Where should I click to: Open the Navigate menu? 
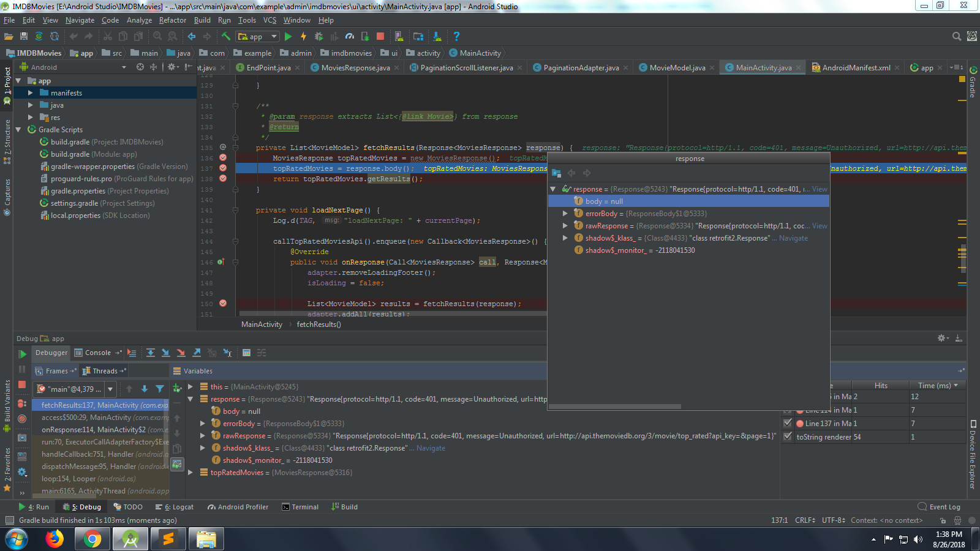80,20
